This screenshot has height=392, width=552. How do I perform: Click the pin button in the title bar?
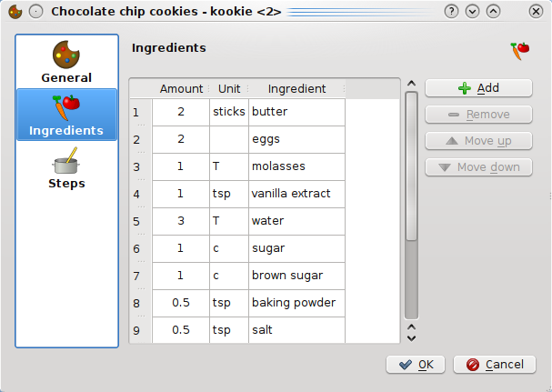click(x=35, y=11)
